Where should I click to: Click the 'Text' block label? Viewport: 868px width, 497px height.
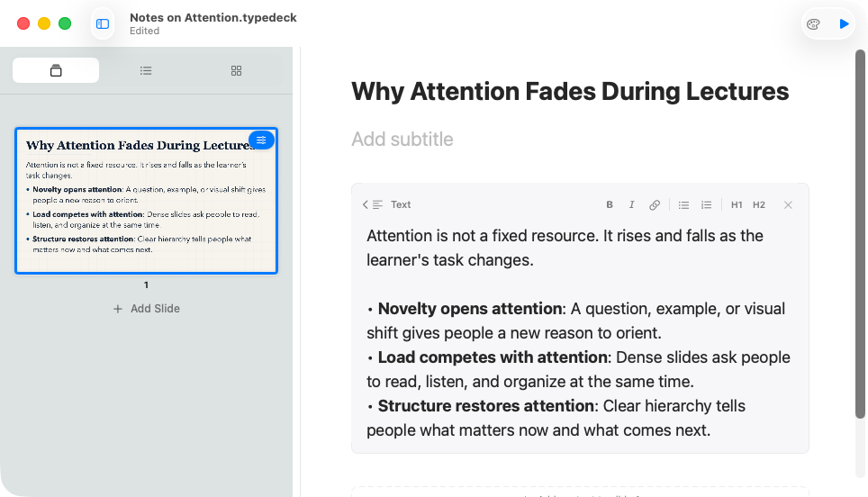coord(401,204)
